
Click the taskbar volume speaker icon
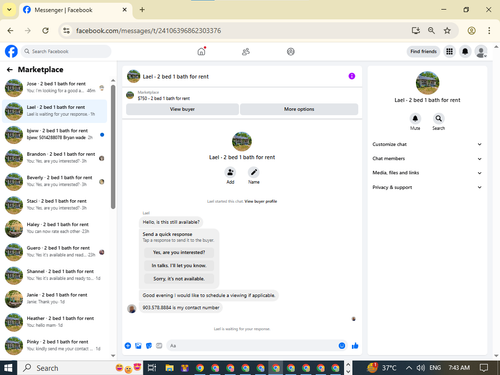[421, 368]
